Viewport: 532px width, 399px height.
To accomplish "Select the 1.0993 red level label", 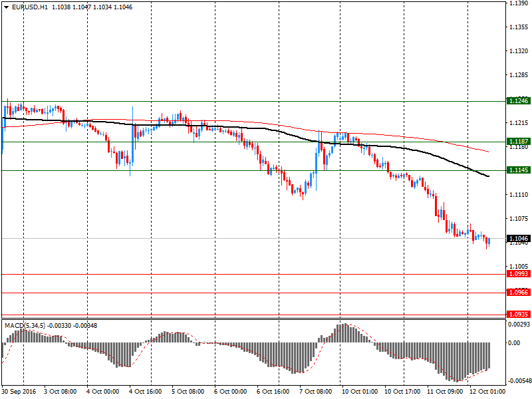I will (519, 273).
